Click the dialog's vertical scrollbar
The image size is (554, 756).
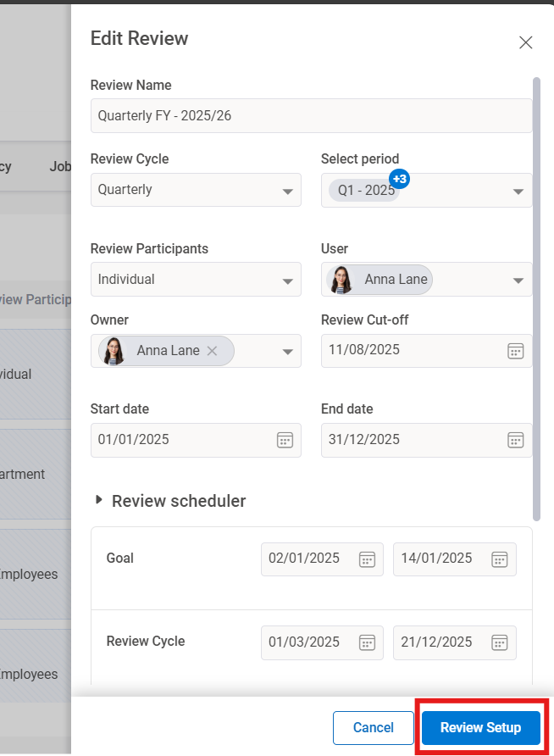(x=535, y=297)
